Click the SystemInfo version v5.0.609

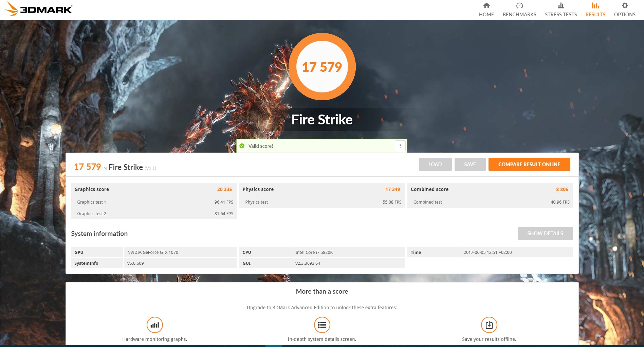click(135, 263)
